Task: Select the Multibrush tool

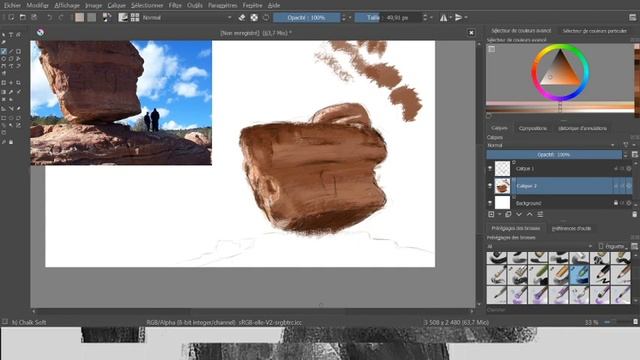Action: (4, 73)
